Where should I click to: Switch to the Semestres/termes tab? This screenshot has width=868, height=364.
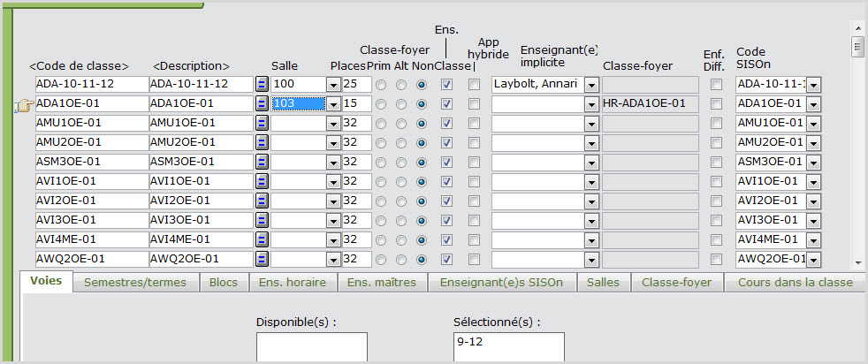135,282
